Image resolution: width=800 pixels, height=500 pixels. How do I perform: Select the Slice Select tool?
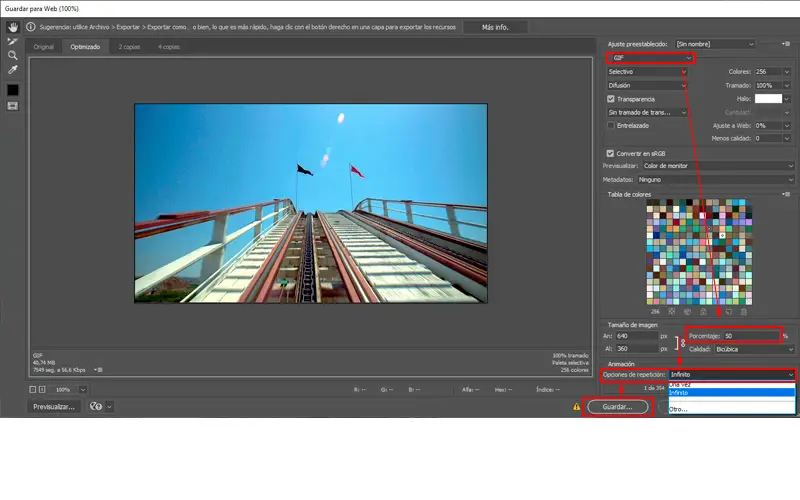(13, 41)
